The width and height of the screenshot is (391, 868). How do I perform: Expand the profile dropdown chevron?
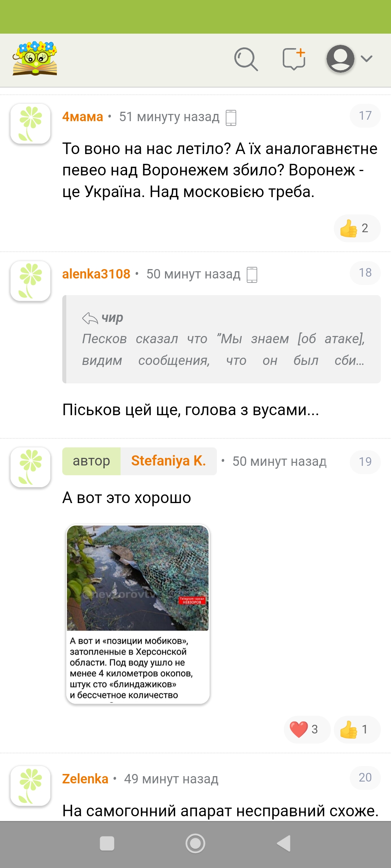pyautogui.click(x=367, y=59)
